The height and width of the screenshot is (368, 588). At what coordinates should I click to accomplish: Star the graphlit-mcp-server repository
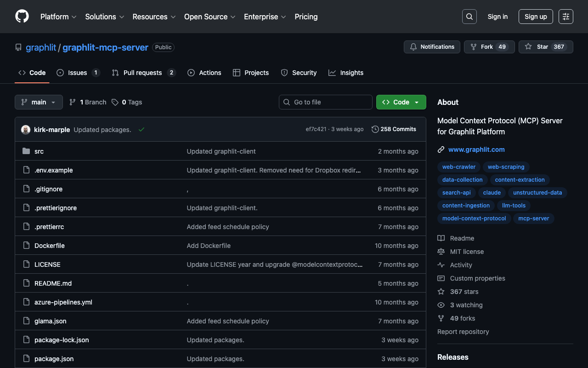point(537,47)
